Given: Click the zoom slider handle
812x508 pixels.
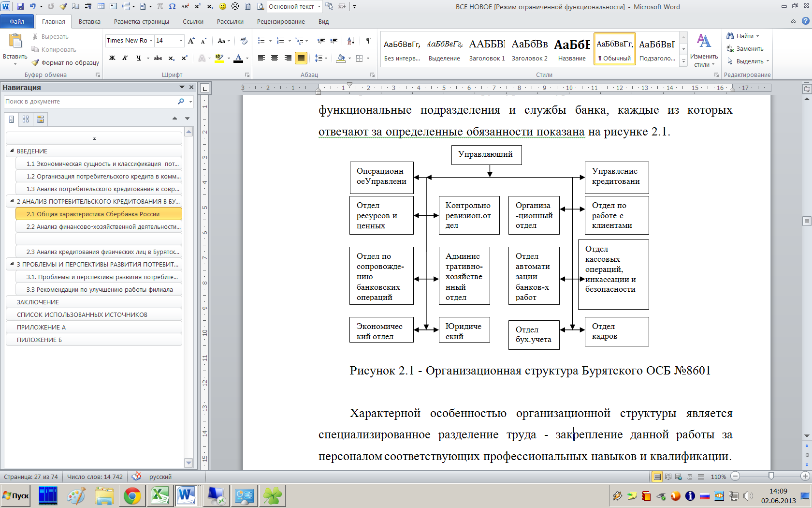Looking at the screenshot, I should point(771,477).
